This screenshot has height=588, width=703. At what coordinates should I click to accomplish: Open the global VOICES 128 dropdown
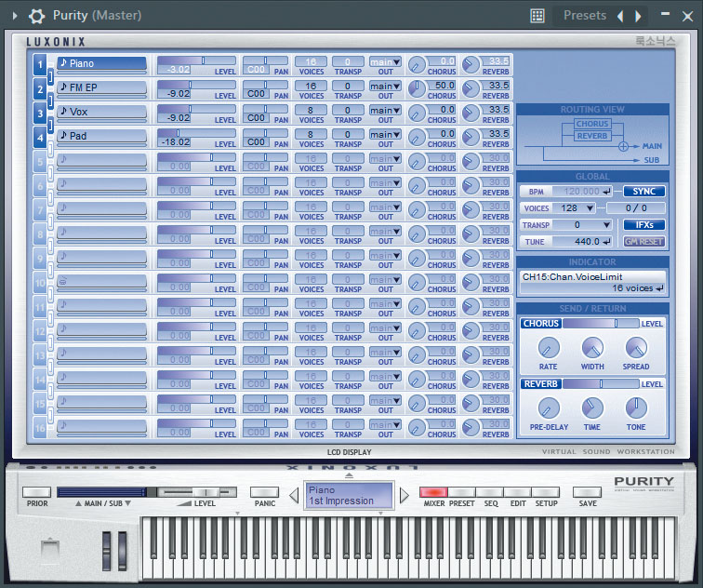click(575, 208)
